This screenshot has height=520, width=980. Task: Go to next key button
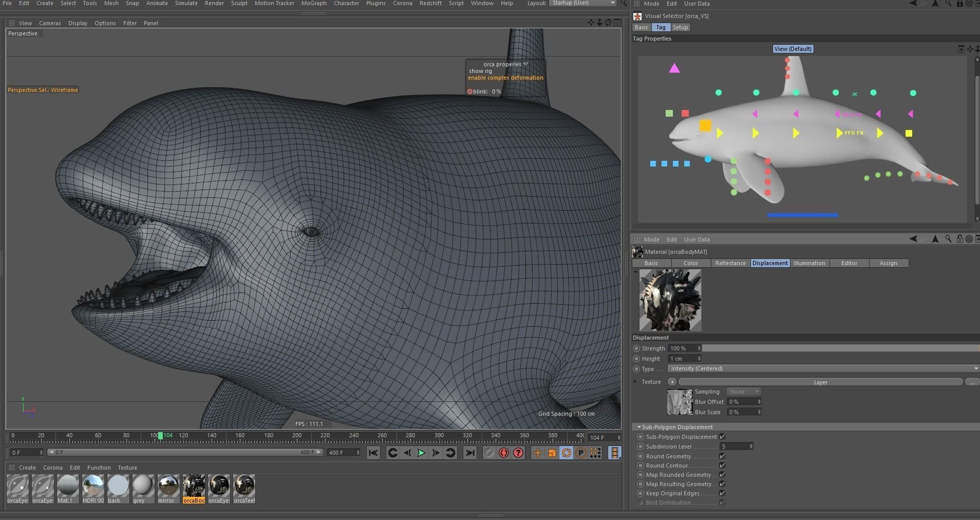(x=450, y=453)
